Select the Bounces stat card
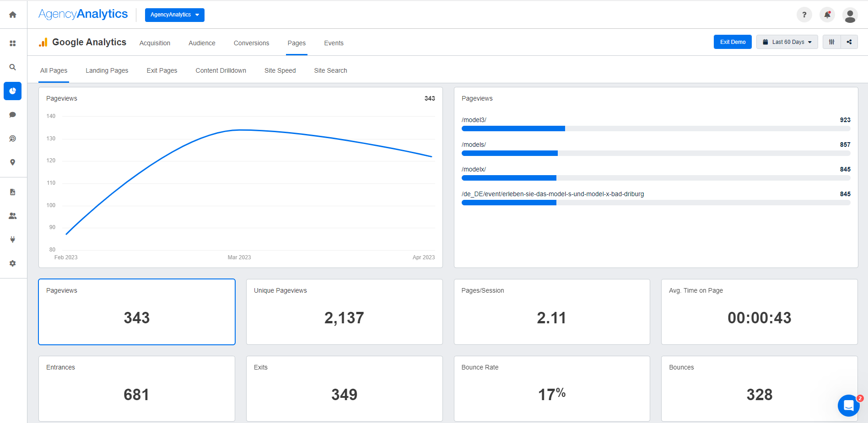868x423 pixels. pyautogui.click(x=760, y=389)
